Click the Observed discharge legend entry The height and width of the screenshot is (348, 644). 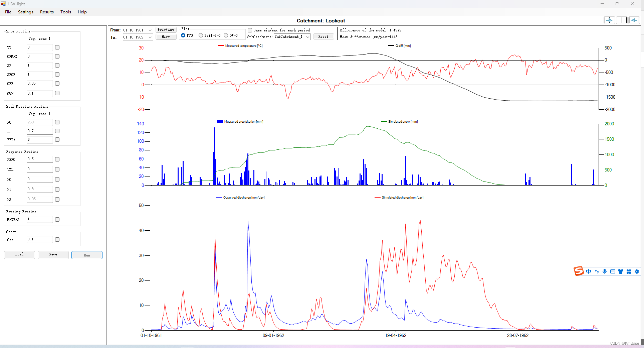(x=240, y=198)
